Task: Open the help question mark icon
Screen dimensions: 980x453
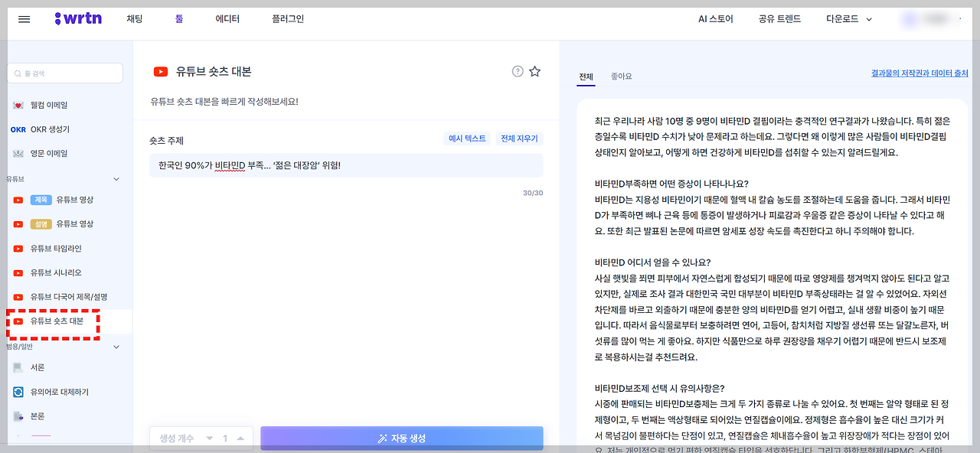Action: (516, 70)
